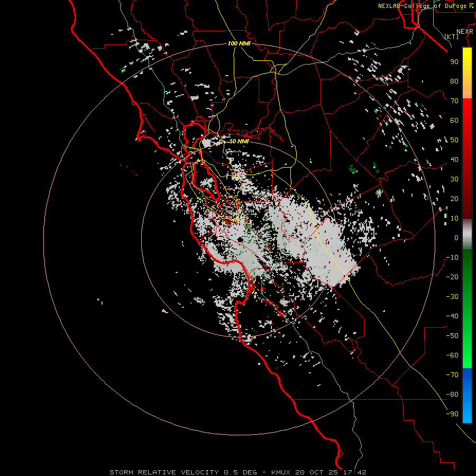Click the -70 value on velocity scale
Image resolution: width=476 pixels, height=476 pixels.
(x=452, y=375)
